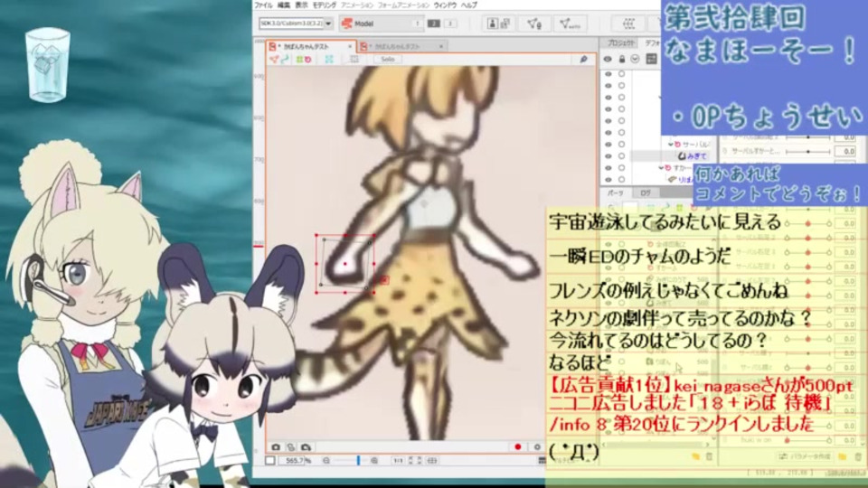Close the active かばんちゃんテスト tab
The image size is (868, 488).
[350, 46]
